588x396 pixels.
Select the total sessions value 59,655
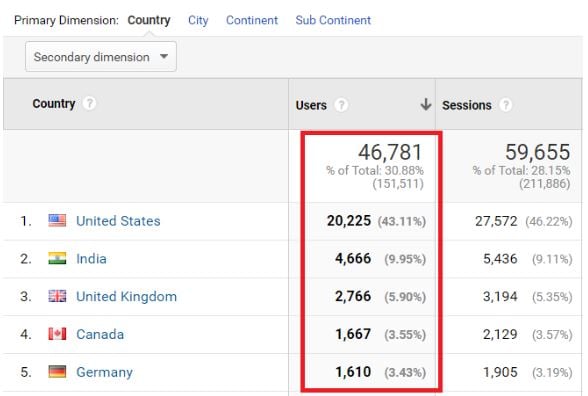537,152
